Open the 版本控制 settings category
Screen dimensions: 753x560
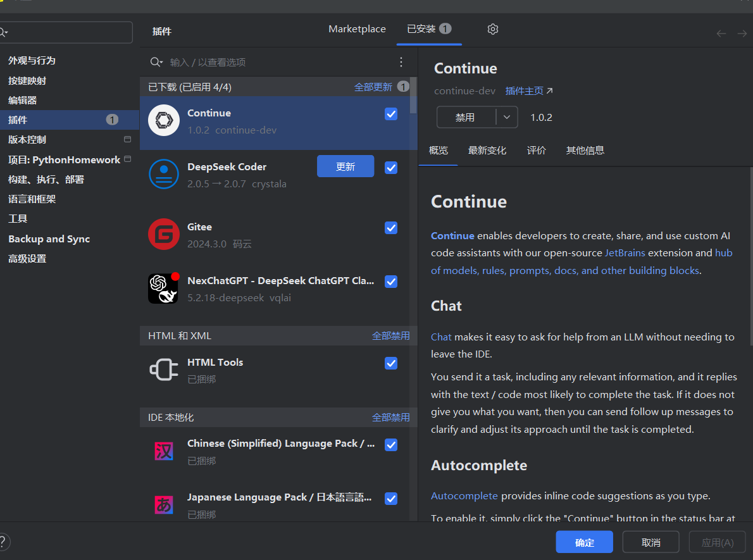[x=27, y=139]
